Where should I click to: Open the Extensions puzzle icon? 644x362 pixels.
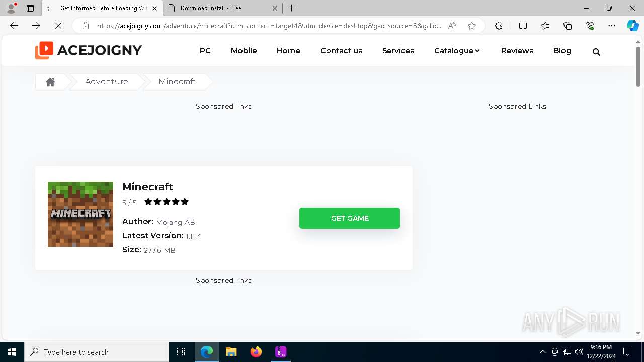[x=499, y=26]
